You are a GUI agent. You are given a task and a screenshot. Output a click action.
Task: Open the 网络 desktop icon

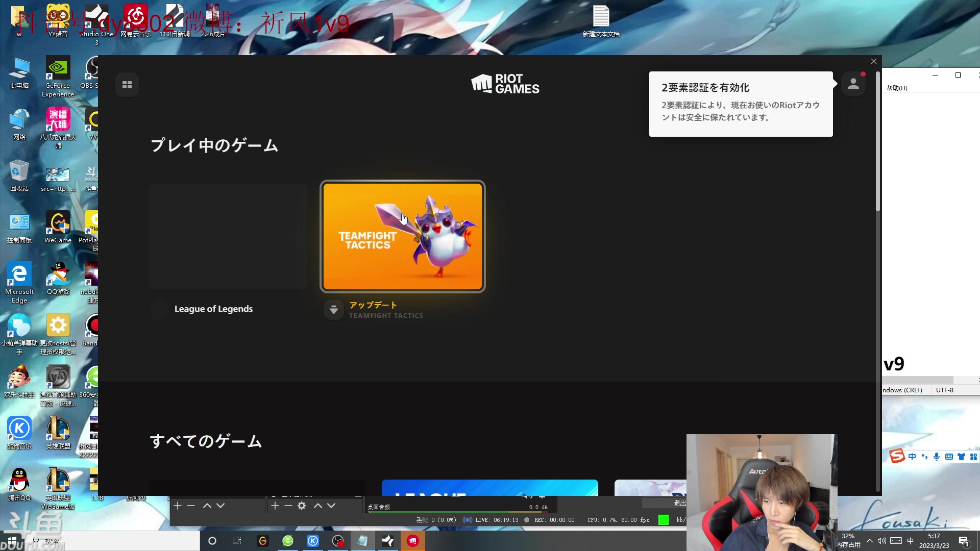[x=19, y=124]
